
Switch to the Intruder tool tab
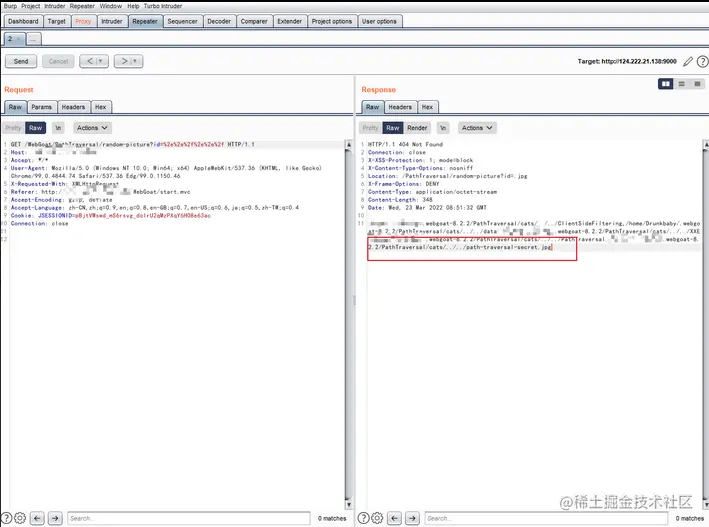click(112, 21)
